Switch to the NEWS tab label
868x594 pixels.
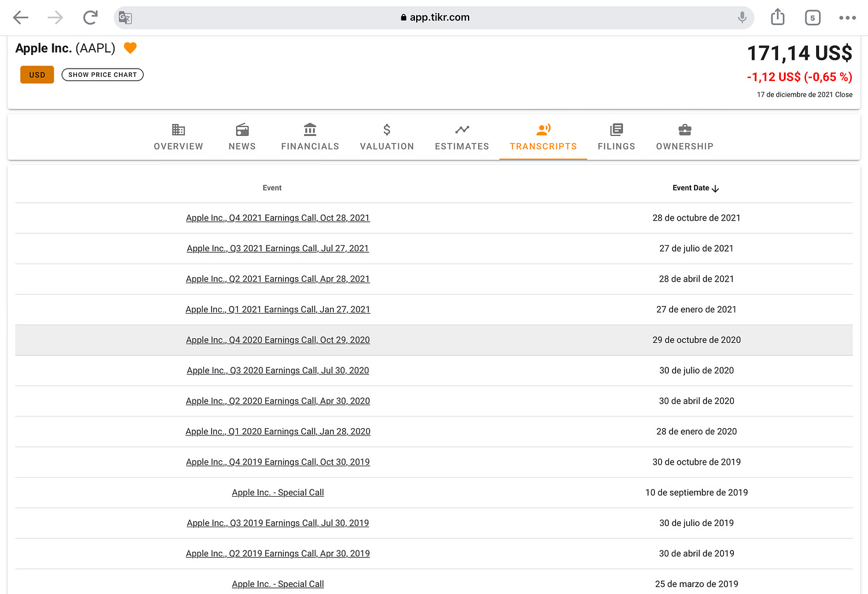coord(242,147)
